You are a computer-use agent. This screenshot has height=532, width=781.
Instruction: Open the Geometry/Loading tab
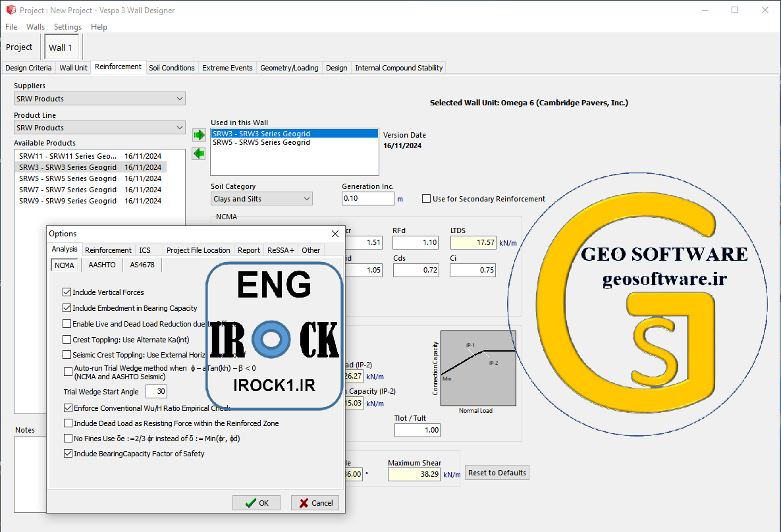pos(289,68)
